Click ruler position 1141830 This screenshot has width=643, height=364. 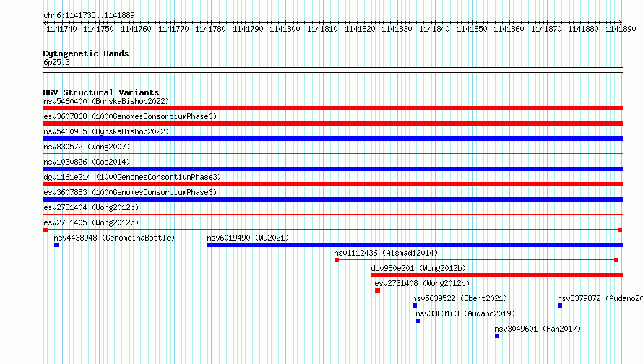[397, 29]
